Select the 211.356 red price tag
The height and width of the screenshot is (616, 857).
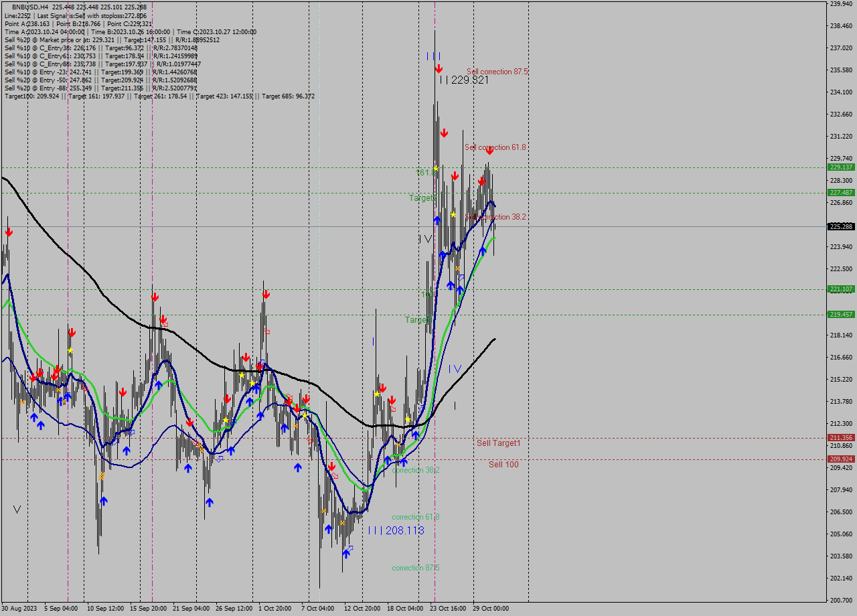point(841,438)
